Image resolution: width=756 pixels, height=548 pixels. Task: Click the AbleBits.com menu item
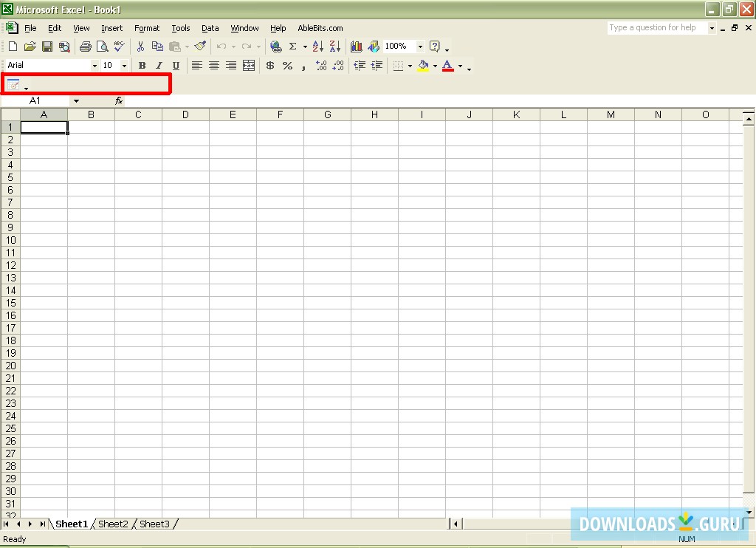320,28
